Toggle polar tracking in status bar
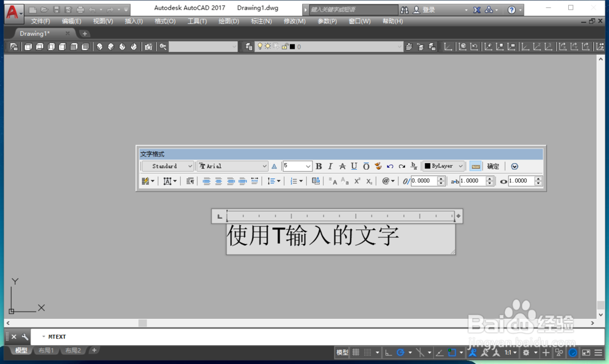 click(x=401, y=352)
